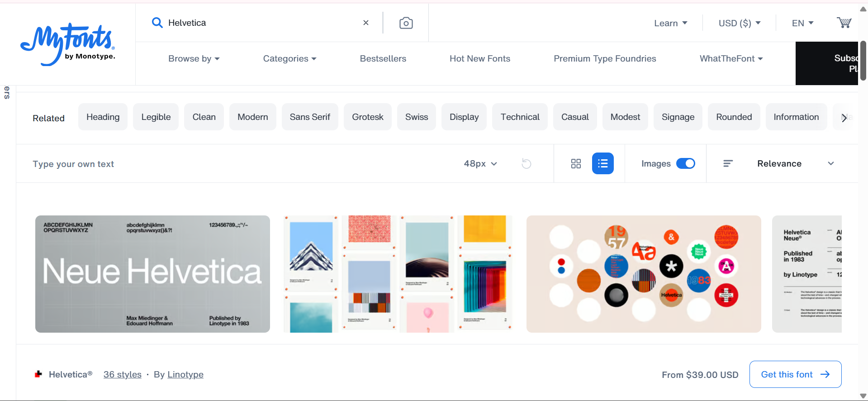Click the Get this font button
Image resolution: width=868 pixels, height=401 pixels.
(795, 374)
